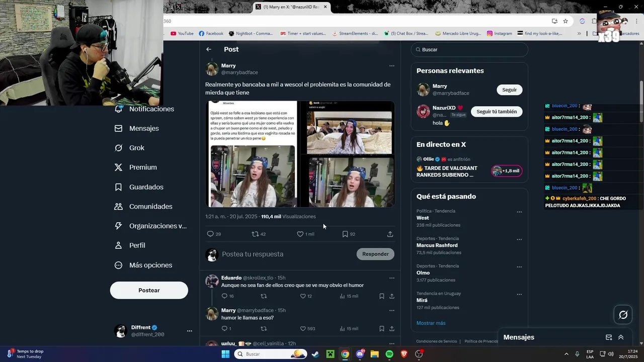Click Seguir tú también for NazuriXD
The height and width of the screenshot is (362, 644).
497,112
